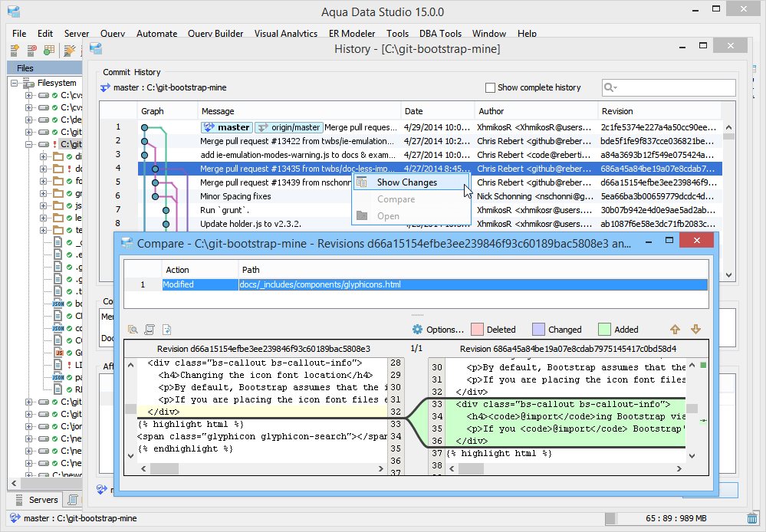766x532 pixels.
Task: Expand the 'js' folder node
Action: point(44,205)
